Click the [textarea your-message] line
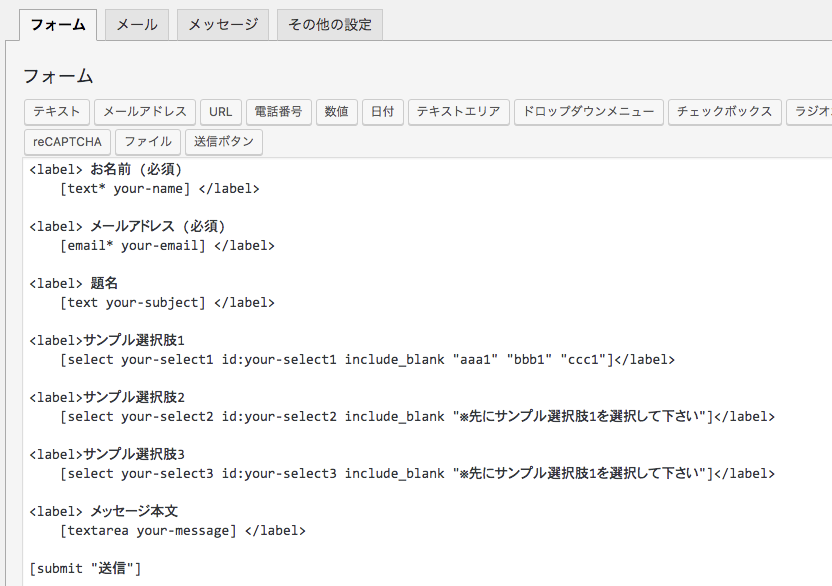The width and height of the screenshot is (832, 586). 183,531
